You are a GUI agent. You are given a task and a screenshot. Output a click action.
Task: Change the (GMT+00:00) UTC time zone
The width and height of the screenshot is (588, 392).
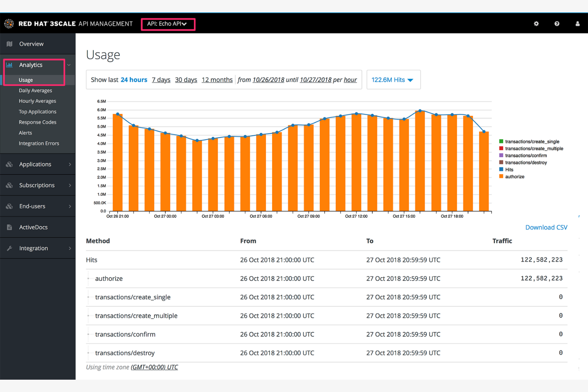pos(154,367)
